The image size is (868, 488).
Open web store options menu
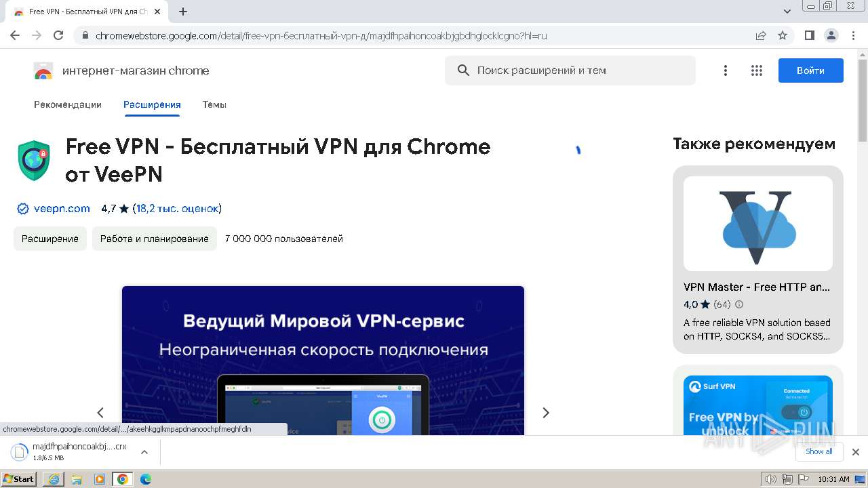726,70
